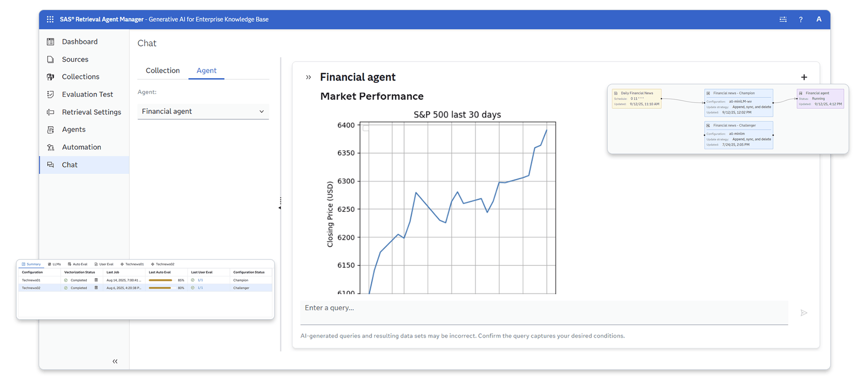Viewport: 868px width, 380px height.
Task: Click the Daily Financial News node icon
Action: pyautogui.click(x=616, y=93)
